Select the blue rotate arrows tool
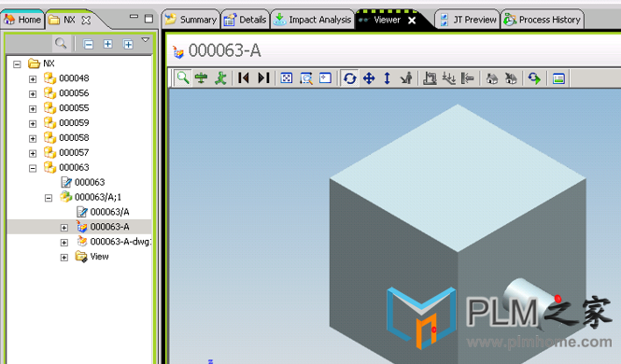Screen dimensions: 621x364 coord(349,78)
